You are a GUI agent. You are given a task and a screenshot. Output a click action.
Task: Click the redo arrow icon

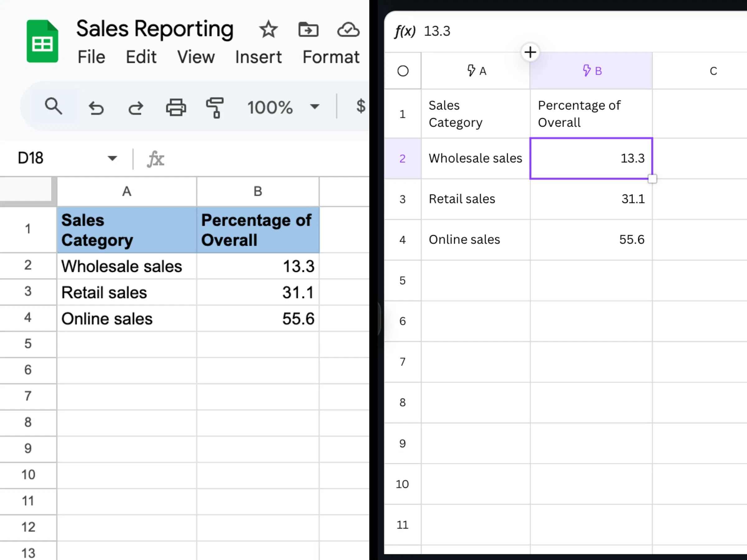136,108
